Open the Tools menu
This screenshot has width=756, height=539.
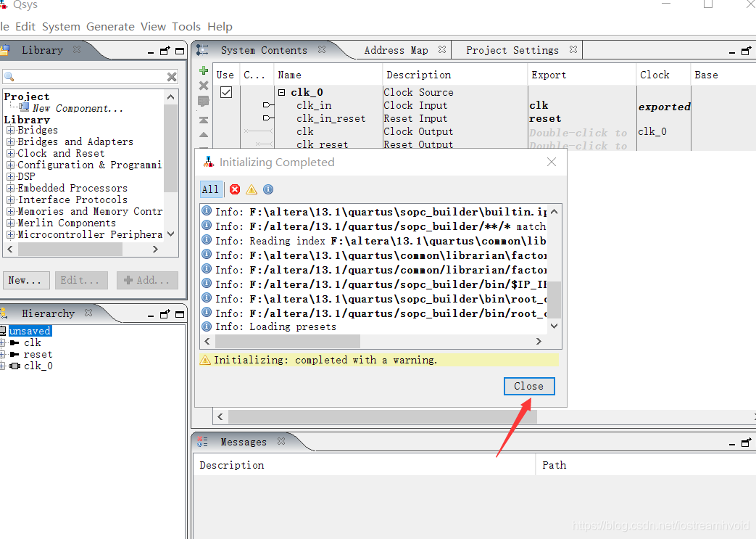tap(186, 27)
